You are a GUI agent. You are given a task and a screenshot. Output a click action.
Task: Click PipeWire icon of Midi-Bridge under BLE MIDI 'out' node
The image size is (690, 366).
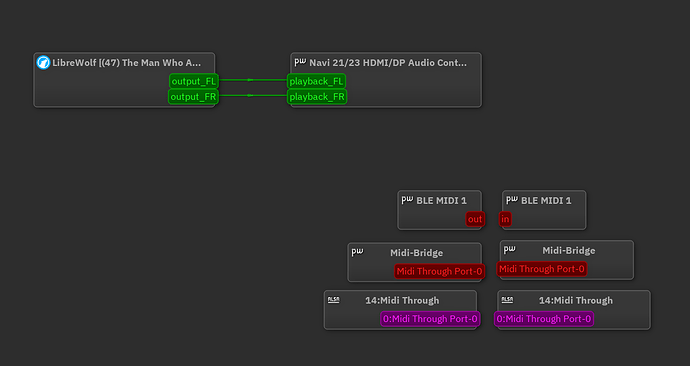[357, 252]
